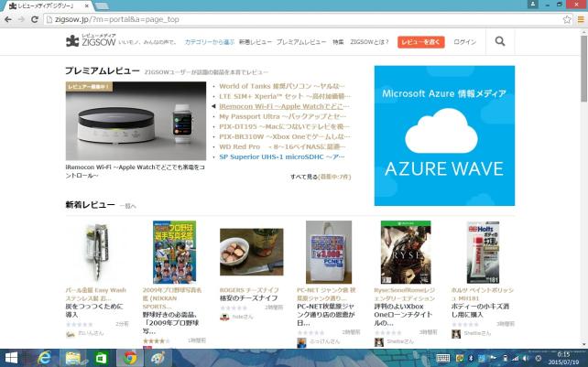
Task: Click the iRemocon Wi-Fi featured product image
Action: click(136, 121)
